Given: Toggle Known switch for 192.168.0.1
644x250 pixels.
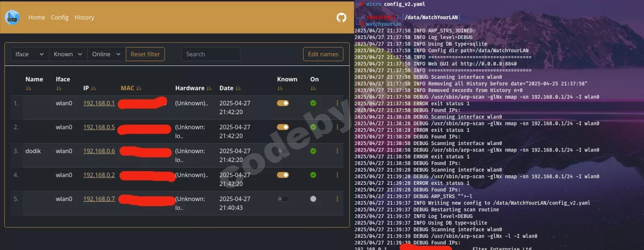Looking at the screenshot, I should [283, 103].
